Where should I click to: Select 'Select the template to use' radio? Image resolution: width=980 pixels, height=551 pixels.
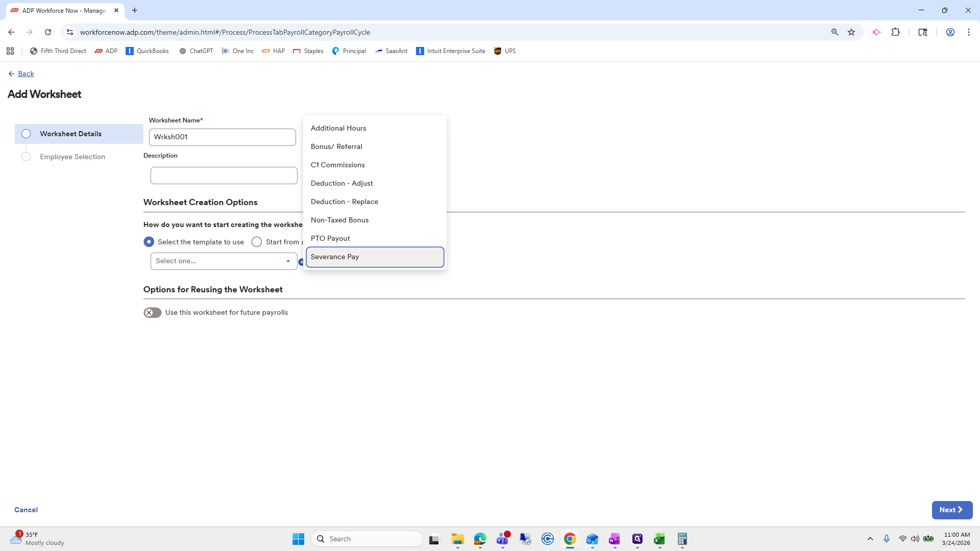pyautogui.click(x=149, y=242)
